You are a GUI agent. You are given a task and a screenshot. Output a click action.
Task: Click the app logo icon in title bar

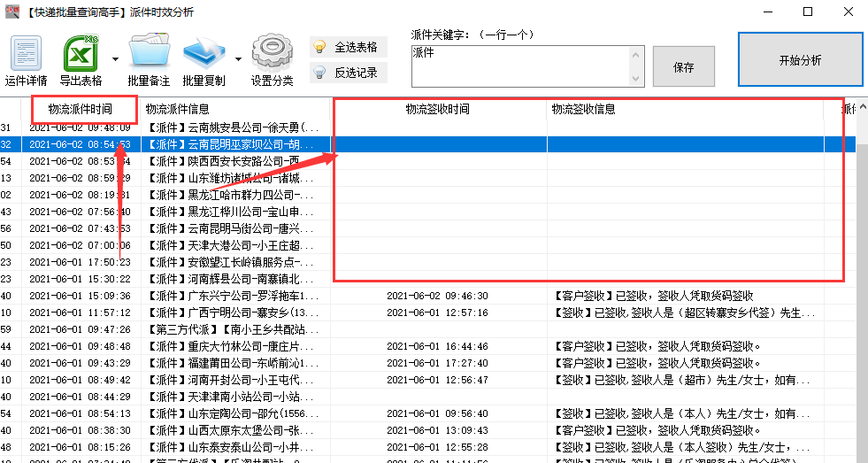[x=12, y=12]
